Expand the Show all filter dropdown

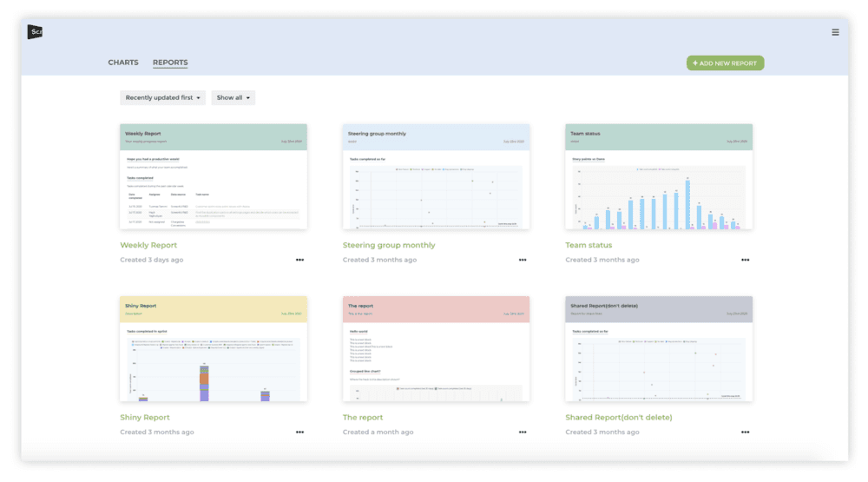click(233, 97)
